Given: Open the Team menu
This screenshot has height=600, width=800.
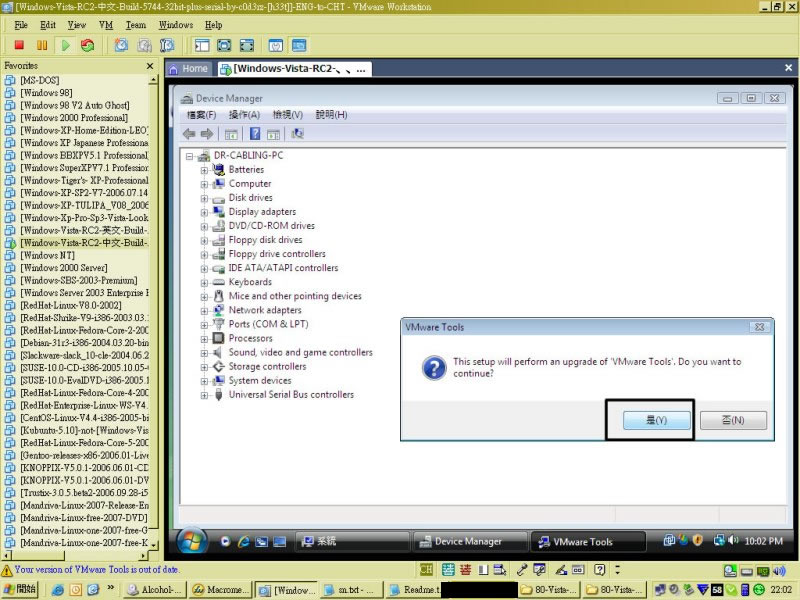Looking at the screenshot, I should [136, 25].
